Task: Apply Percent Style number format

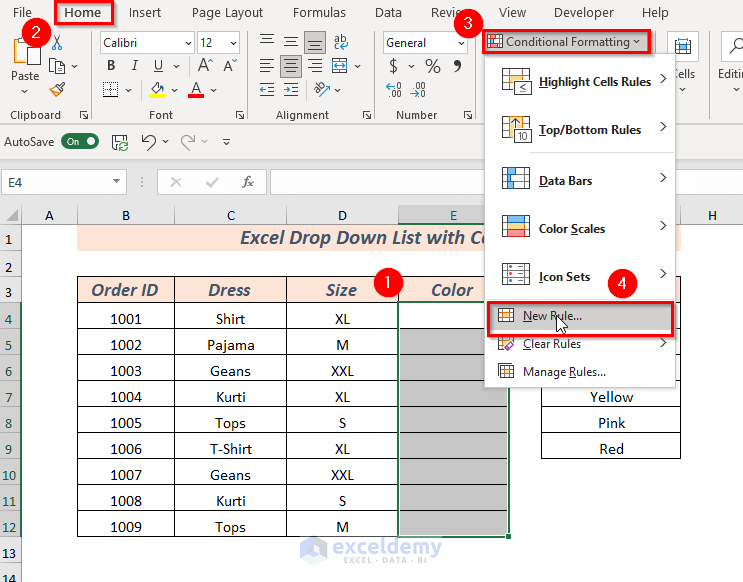Action: pyautogui.click(x=433, y=66)
